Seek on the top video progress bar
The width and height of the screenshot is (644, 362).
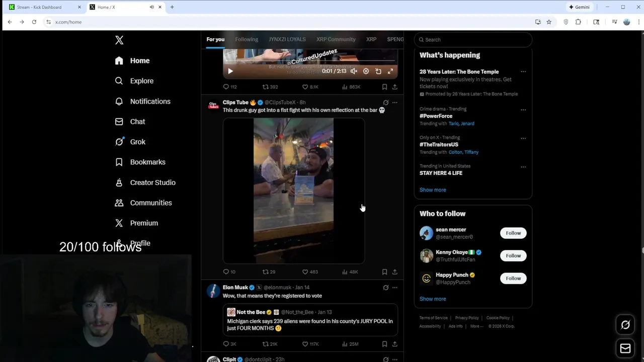pyautogui.click(x=310, y=61)
